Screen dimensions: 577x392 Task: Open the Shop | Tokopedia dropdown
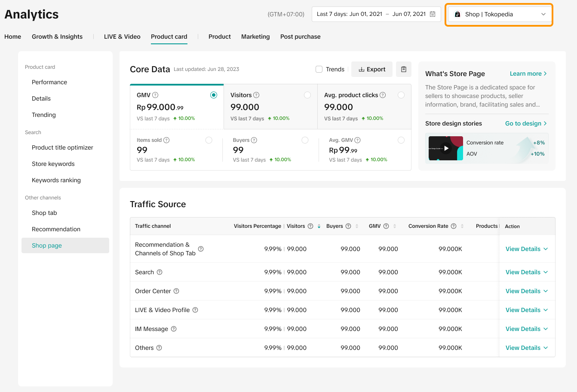coord(499,14)
